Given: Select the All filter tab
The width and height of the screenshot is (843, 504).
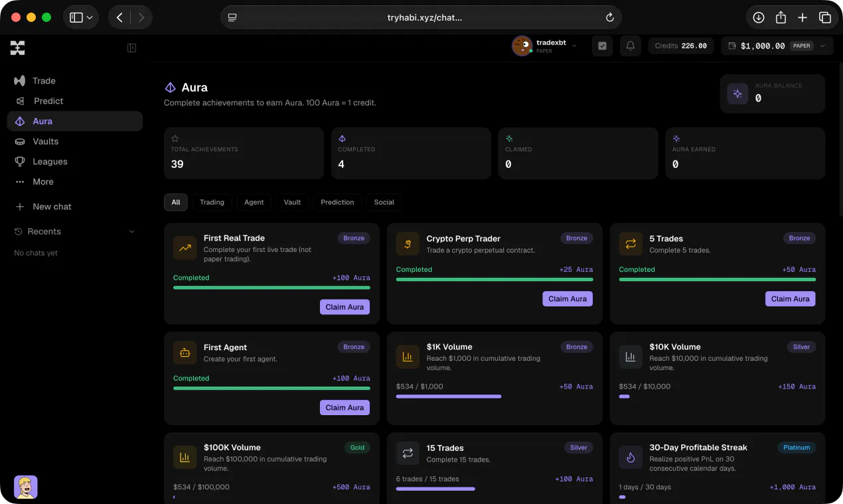Looking at the screenshot, I should [176, 202].
